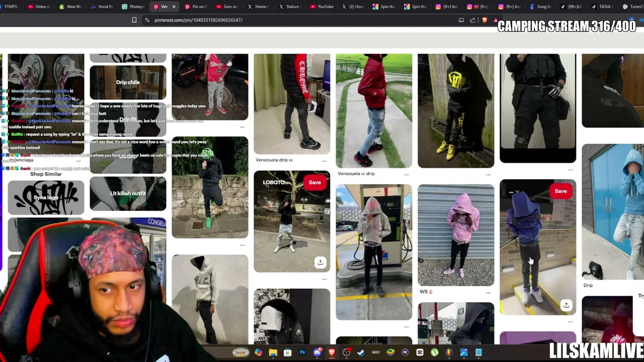Open uTorrent from taskbar

[434, 352]
